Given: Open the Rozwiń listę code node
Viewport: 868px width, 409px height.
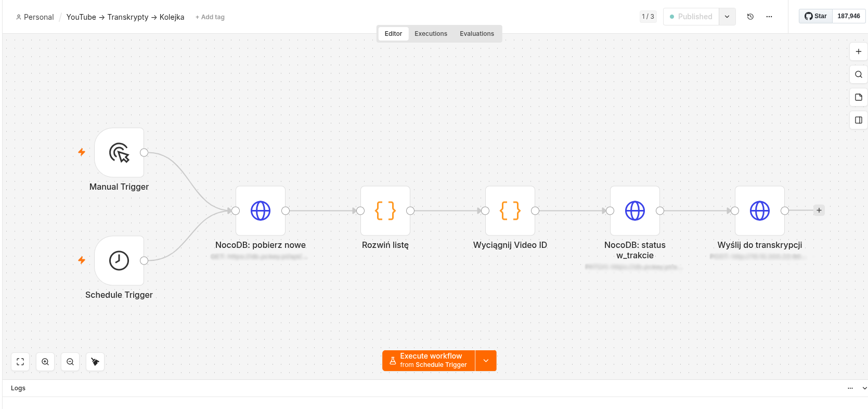Looking at the screenshot, I should coord(385,211).
